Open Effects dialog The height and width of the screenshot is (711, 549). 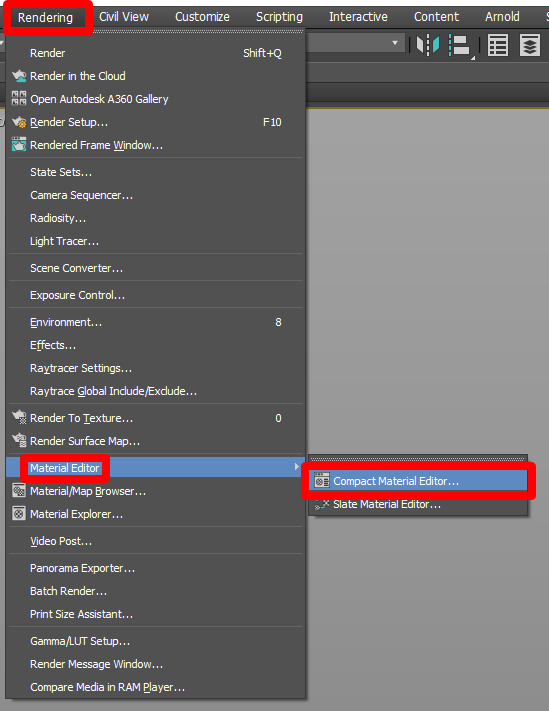pyautogui.click(x=155, y=346)
